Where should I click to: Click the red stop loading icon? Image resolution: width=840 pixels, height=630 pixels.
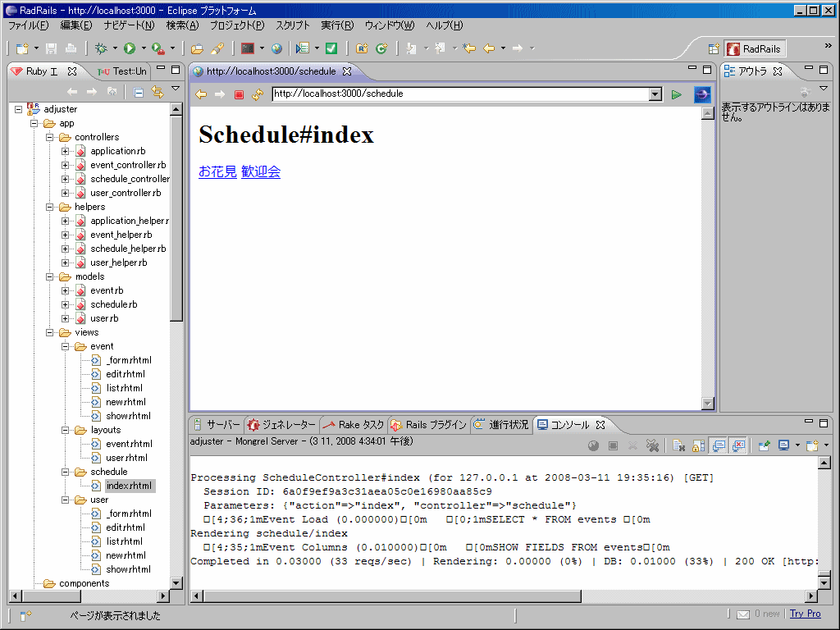point(240,94)
